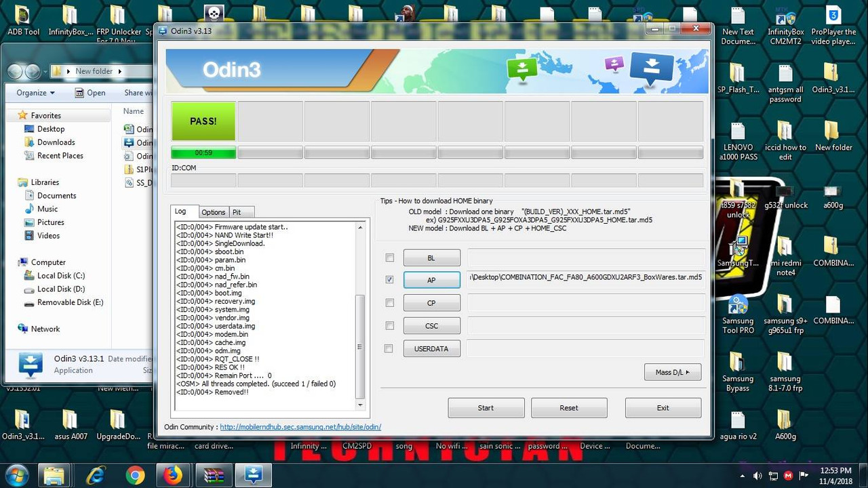Enable the CSC checkbox in Odin3
Image resolution: width=868 pixels, height=488 pixels.
(389, 325)
